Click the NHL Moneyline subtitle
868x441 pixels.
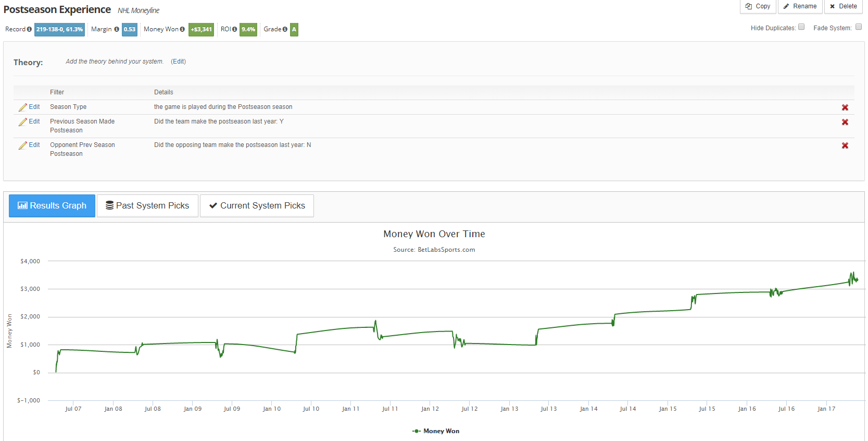(139, 10)
